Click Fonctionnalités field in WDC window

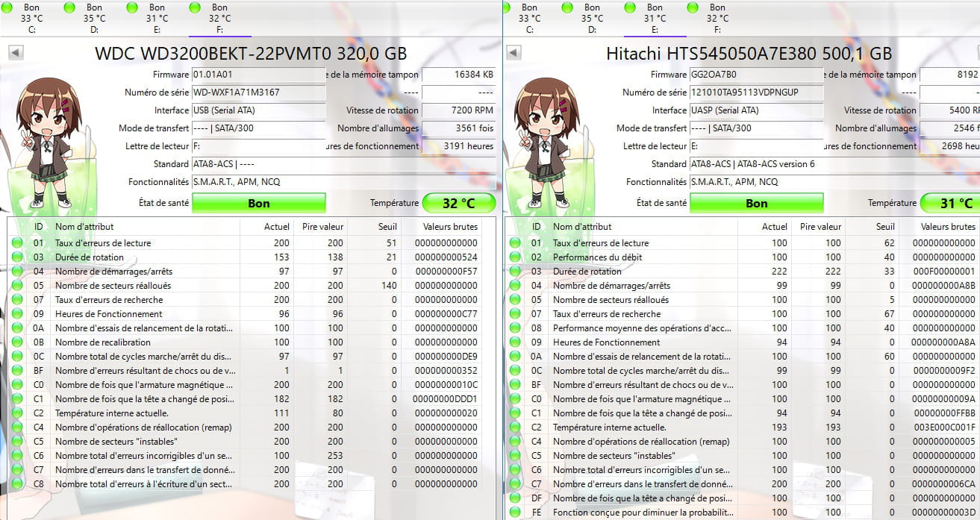point(343,182)
